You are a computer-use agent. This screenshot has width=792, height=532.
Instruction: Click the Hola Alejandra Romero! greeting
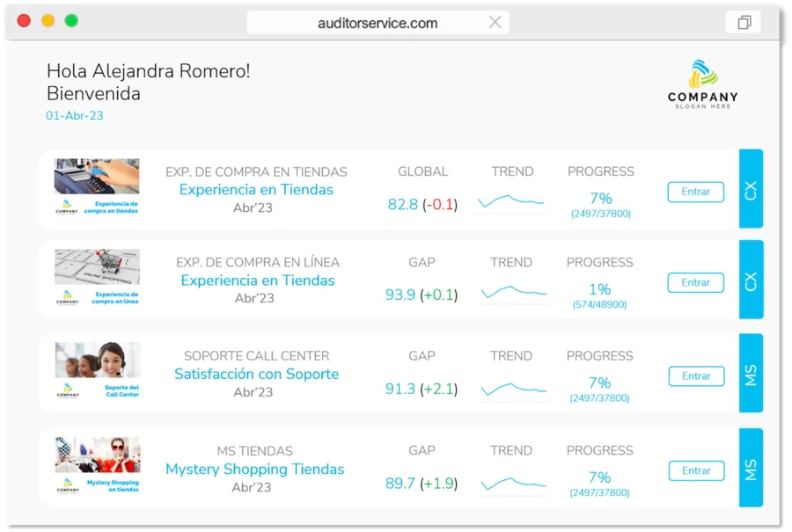pyautogui.click(x=148, y=71)
